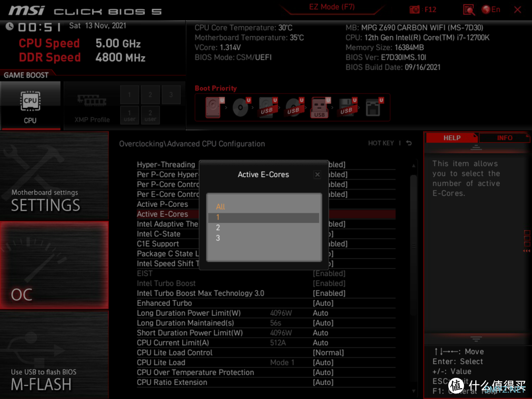Image resolution: width=532 pixels, height=399 pixels.
Task: Activate XMP user profile 1
Action: (x=129, y=115)
